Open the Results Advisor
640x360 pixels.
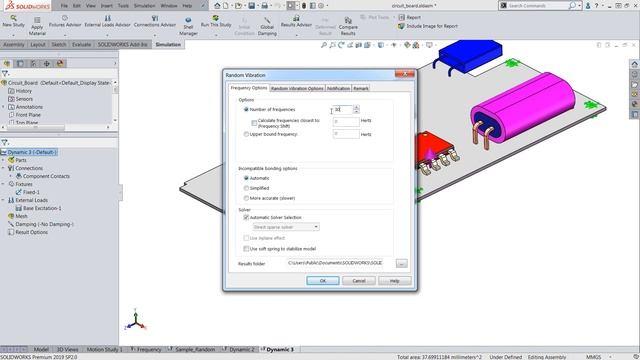pos(296,22)
